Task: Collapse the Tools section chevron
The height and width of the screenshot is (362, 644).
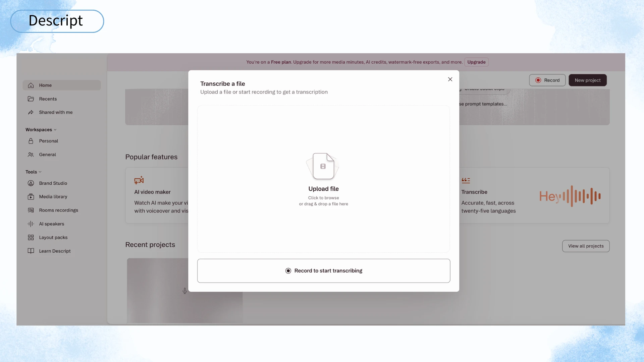Action: coord(40,172)
